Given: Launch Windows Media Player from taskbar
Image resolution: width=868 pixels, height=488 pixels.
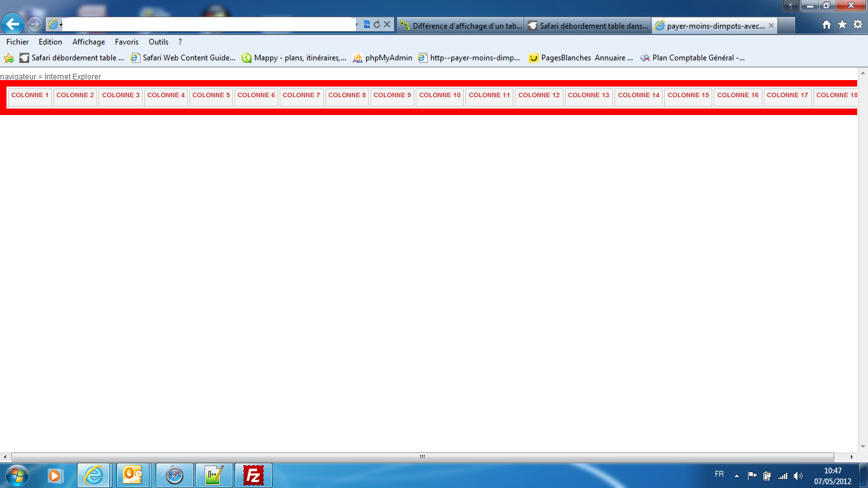Looking at the screenshot, I should (x=55, y=475).
